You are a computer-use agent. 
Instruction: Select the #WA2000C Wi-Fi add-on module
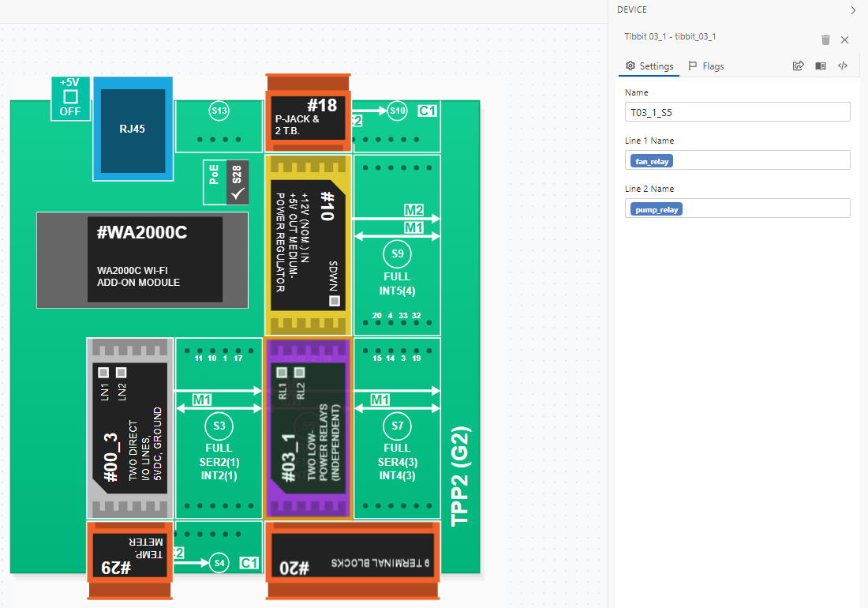(x=142, y=260)
